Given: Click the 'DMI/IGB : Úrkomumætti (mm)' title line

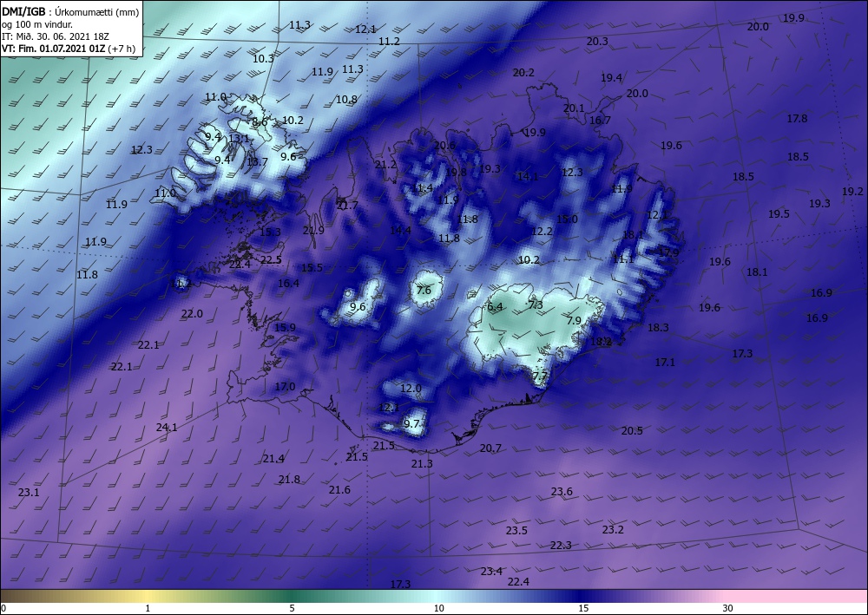Looking at the screenshot, I should pyautogui.click(x=70, y=10).
